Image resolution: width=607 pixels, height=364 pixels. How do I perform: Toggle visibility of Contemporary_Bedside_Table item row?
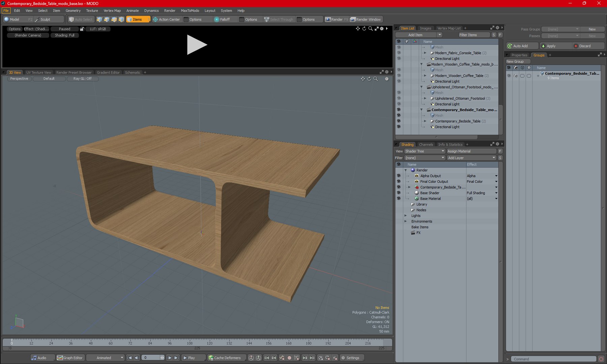[399, 121]
